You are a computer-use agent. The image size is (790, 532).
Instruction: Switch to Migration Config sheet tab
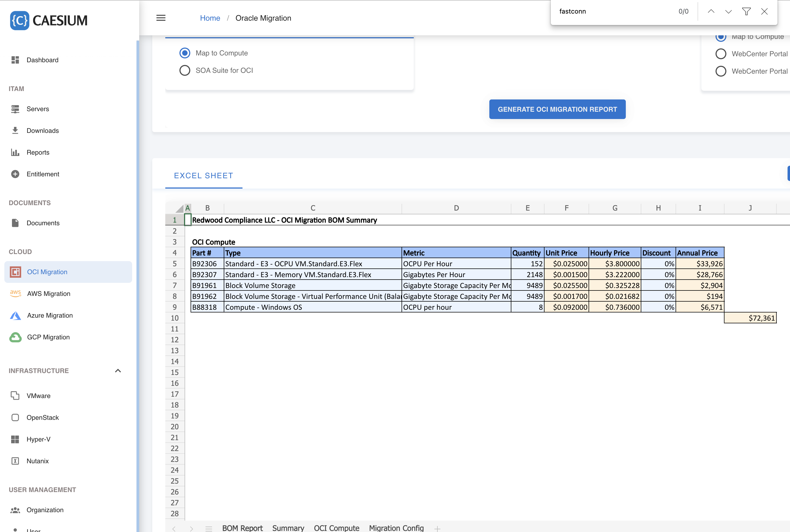tap(396, 528)
